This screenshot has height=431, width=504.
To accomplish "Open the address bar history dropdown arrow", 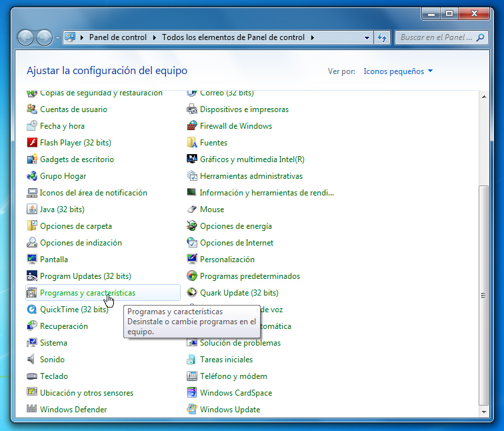I will click(367, 38).
